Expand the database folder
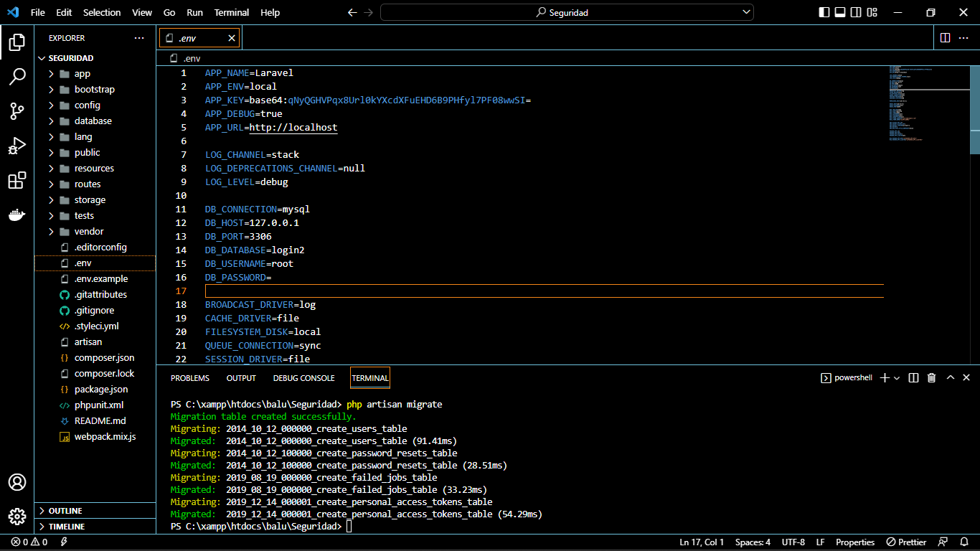Image resolution: width=980 pixels, height=551 pixels. pos(95,121)
